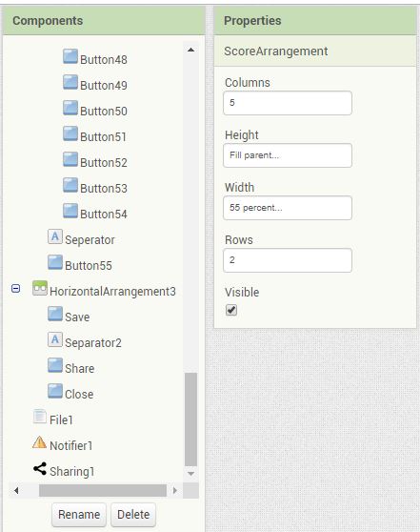Click the Columns input field
Screen dimensions: 420x532
click(x=288, y=103)
